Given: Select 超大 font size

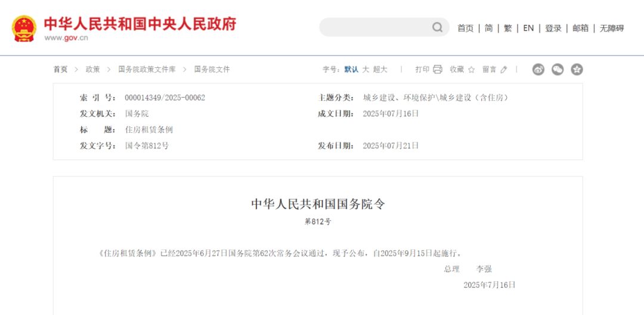Looking at the screenshot, I should pos(380,69).
